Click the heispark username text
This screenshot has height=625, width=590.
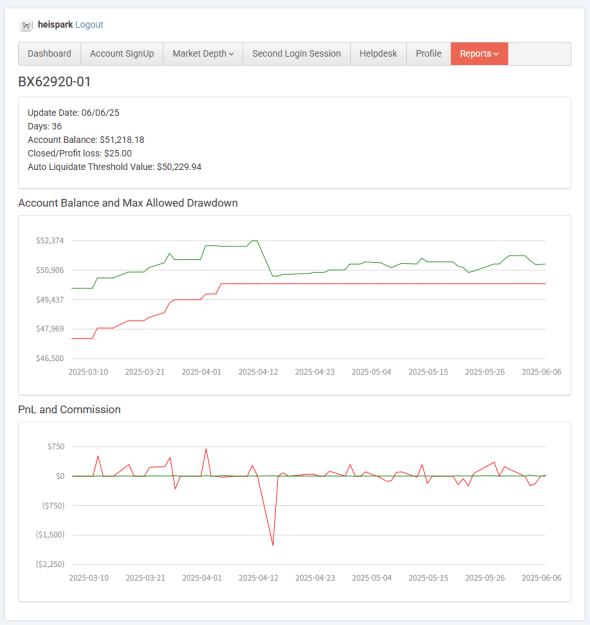pos(55,25)
